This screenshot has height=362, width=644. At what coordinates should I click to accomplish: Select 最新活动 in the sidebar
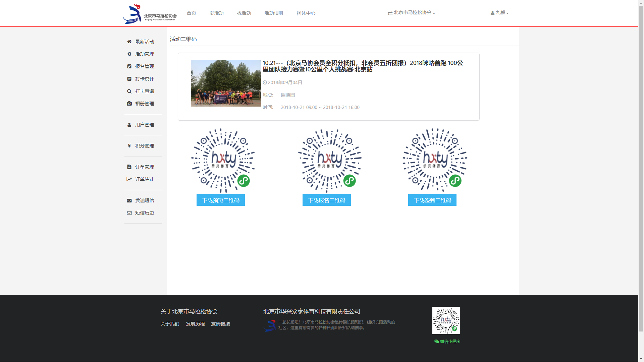145,42
